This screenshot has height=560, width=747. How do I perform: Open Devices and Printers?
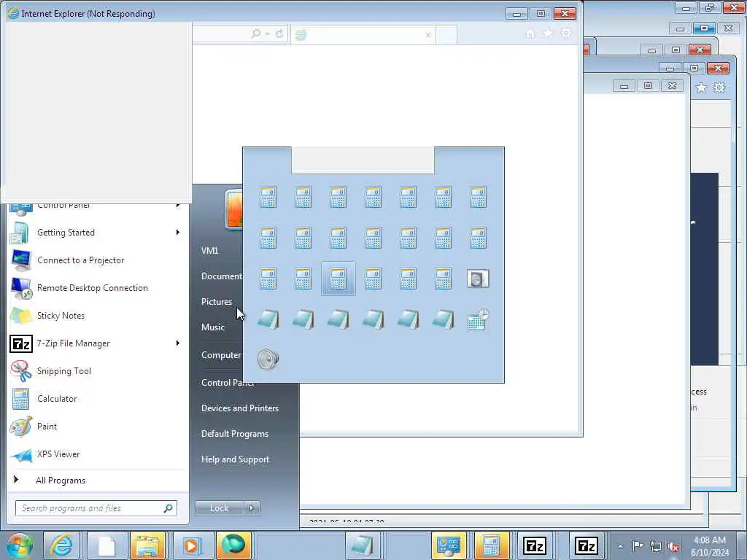pos(239,408)
